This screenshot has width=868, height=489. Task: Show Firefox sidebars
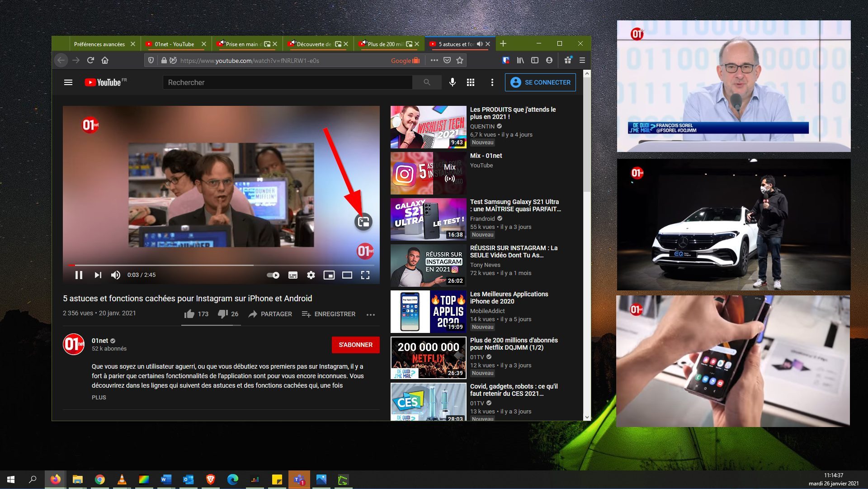pyautogui.click(x=535, y=60)
